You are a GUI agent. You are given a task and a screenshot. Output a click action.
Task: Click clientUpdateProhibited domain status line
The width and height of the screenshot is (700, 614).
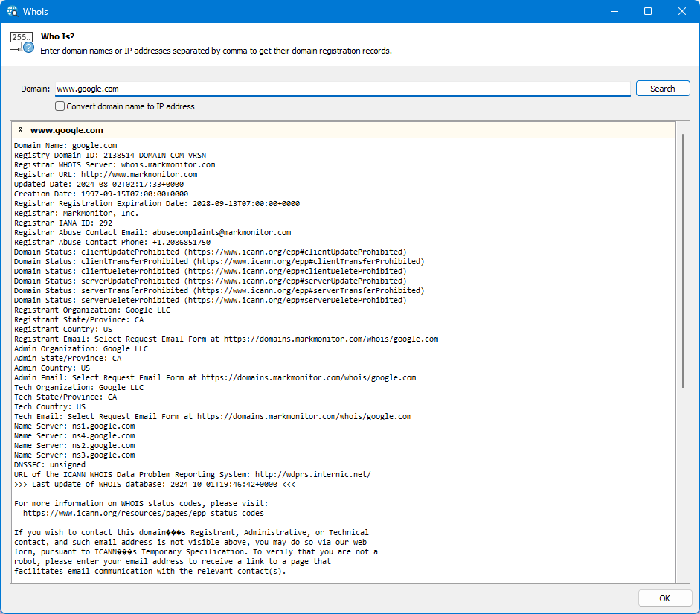[211, 252]
